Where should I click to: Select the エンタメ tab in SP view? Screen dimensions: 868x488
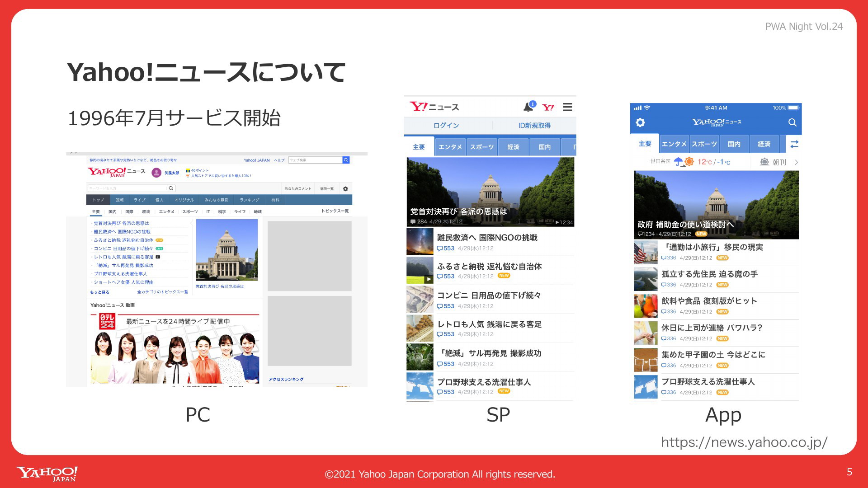coord(450,147)
